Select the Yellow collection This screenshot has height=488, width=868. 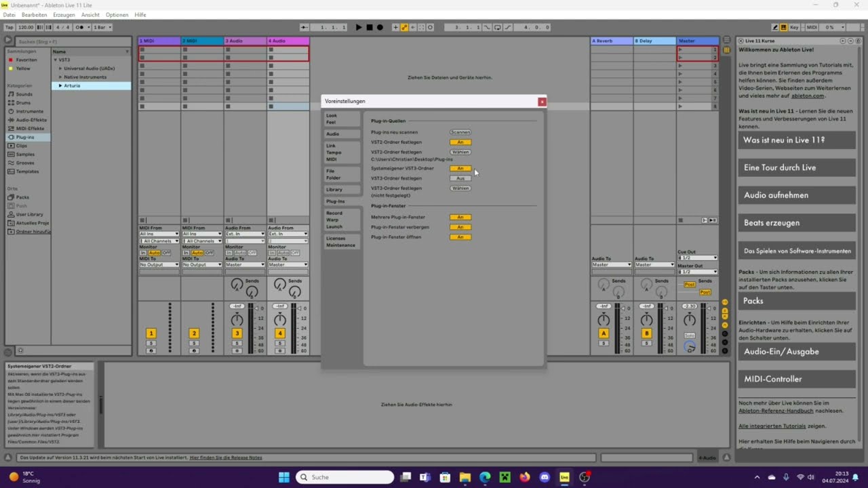(23, 68)
